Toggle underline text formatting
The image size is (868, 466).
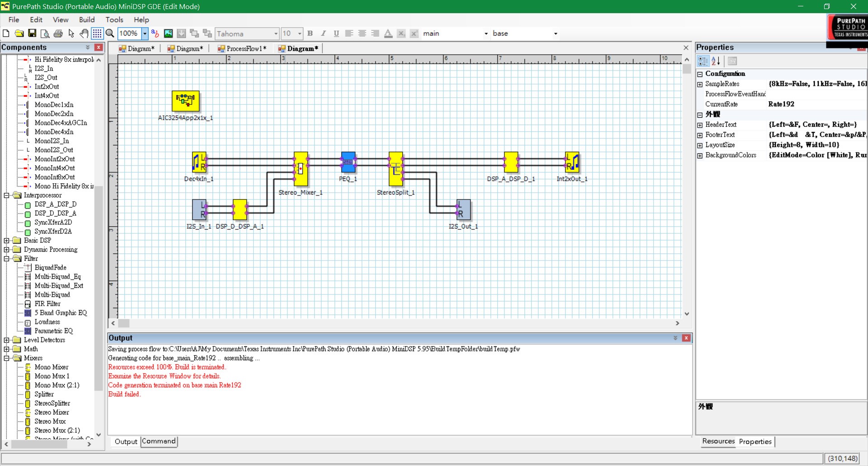click(x=336, y=33)
